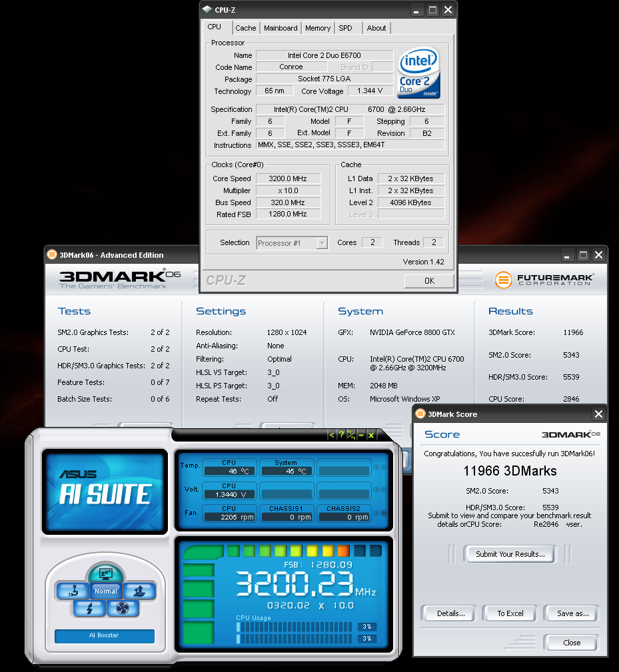Click the Bus Speed 320.0 MHz value
This screenshot has width=619, height=672.
click(288, 202)
